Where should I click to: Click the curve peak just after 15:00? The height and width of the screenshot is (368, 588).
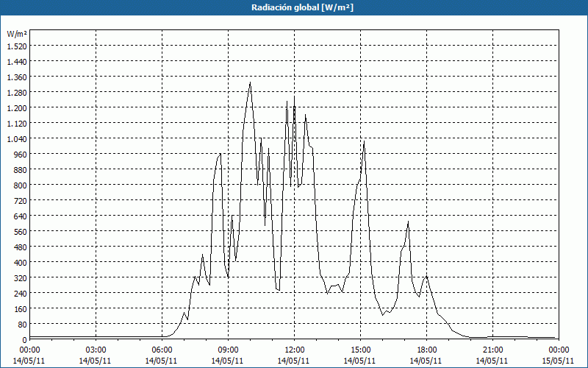pos(364,141)
